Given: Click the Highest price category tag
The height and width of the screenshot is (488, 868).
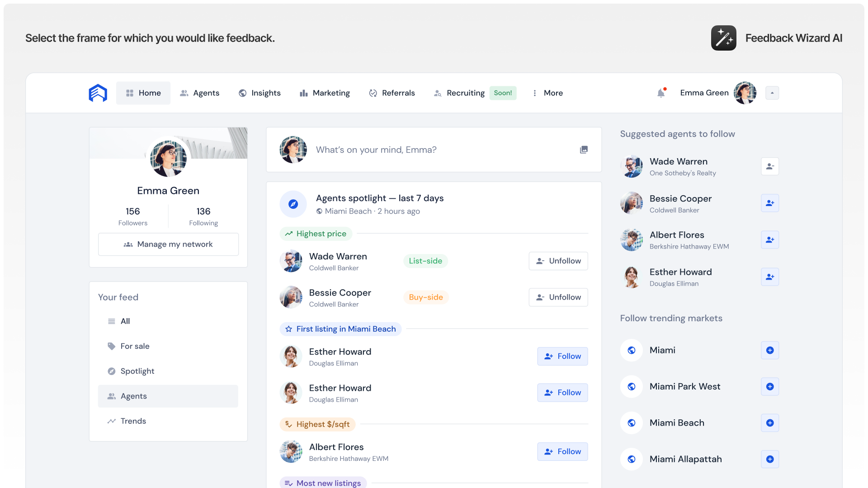Looking at the screenshot, I should coord(316,234).
